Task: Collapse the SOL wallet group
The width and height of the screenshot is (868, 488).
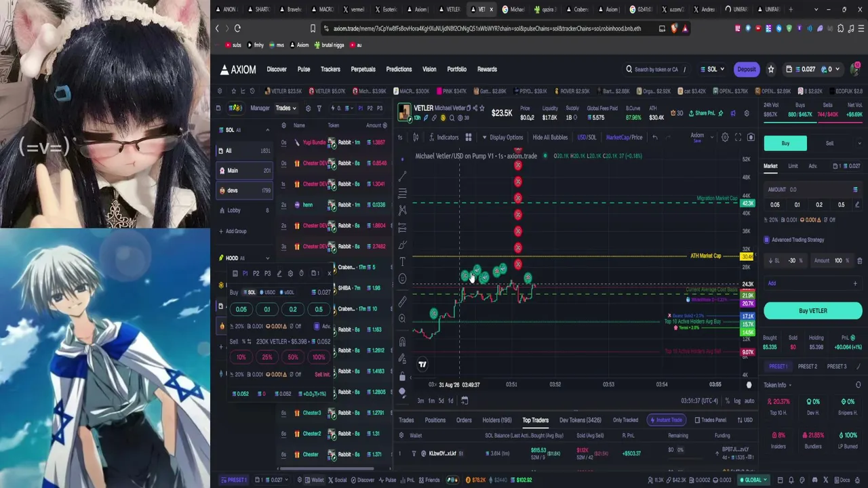Action: [x=267, y=130]
